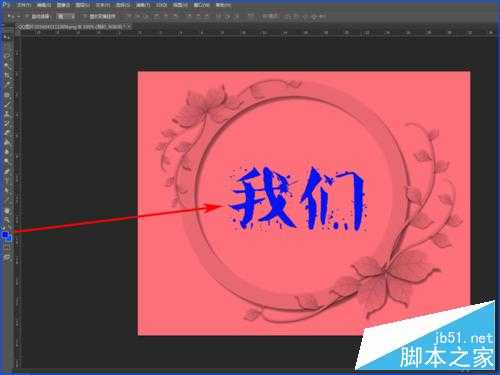The image size is (500, 375).
Task: Open the 编辑 (Edit) menu
Action: coord(44,5)
